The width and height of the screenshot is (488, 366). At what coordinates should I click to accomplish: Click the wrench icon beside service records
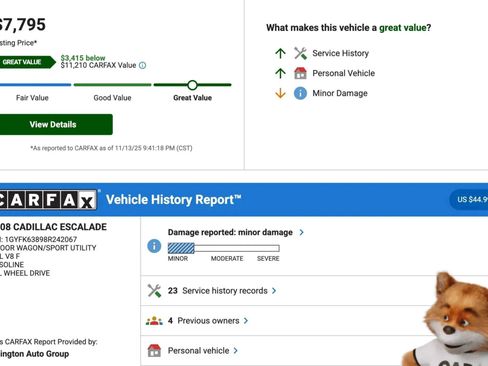point(154,291)
